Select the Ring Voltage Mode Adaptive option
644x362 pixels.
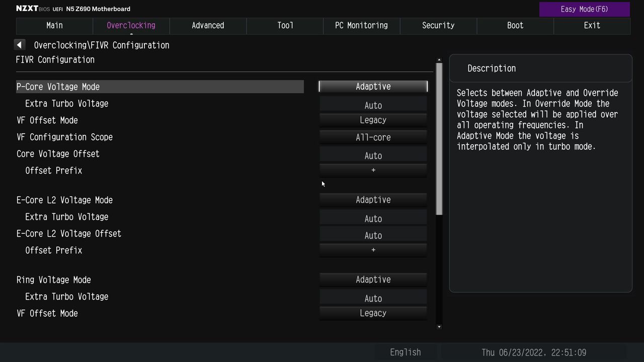point(373,280)
